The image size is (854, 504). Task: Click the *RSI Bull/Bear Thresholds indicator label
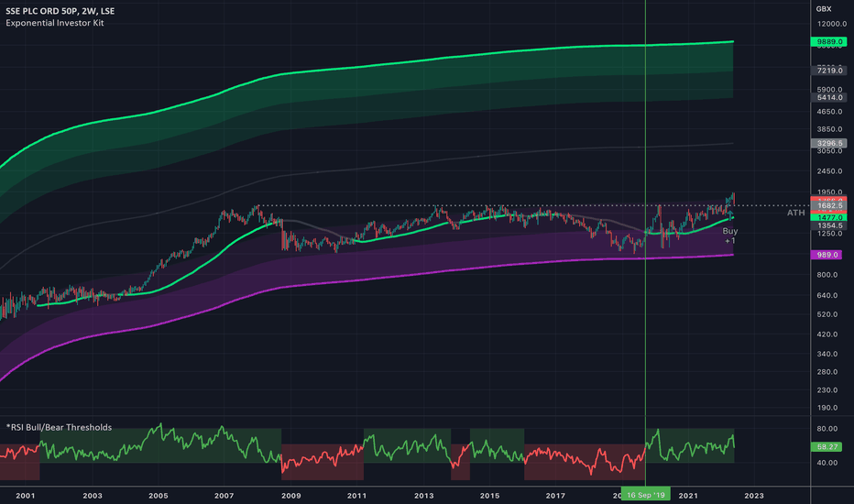59,427
